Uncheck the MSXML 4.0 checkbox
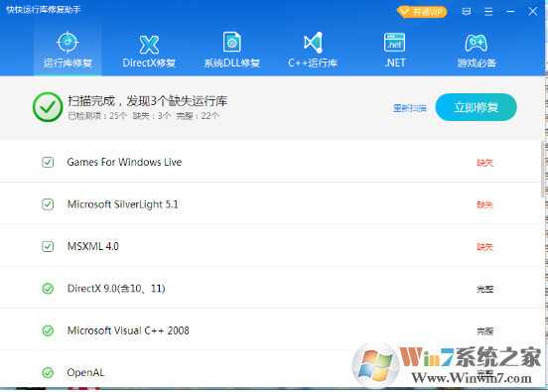The width and height of the screenshot is (548, 392). tap(48, 247)
